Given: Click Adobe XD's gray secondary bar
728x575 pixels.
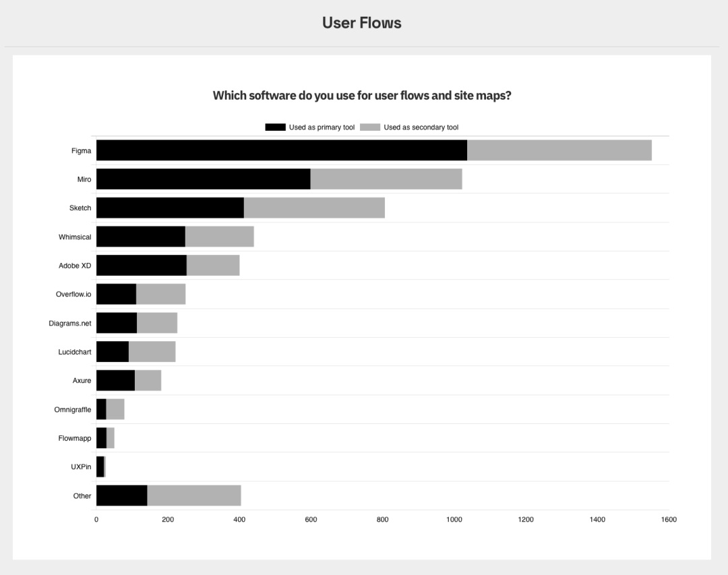Looking at the screenshot, I should pyautogui.click(x=213, y=266).
